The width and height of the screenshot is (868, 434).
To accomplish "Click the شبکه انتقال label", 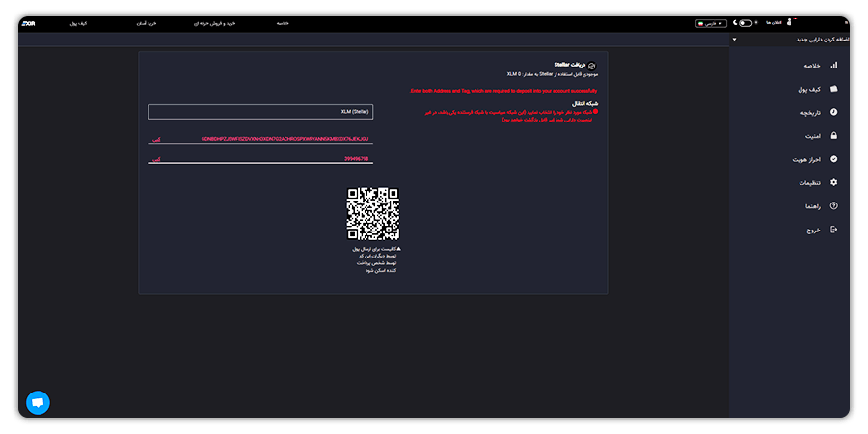I will pos(585,103).
